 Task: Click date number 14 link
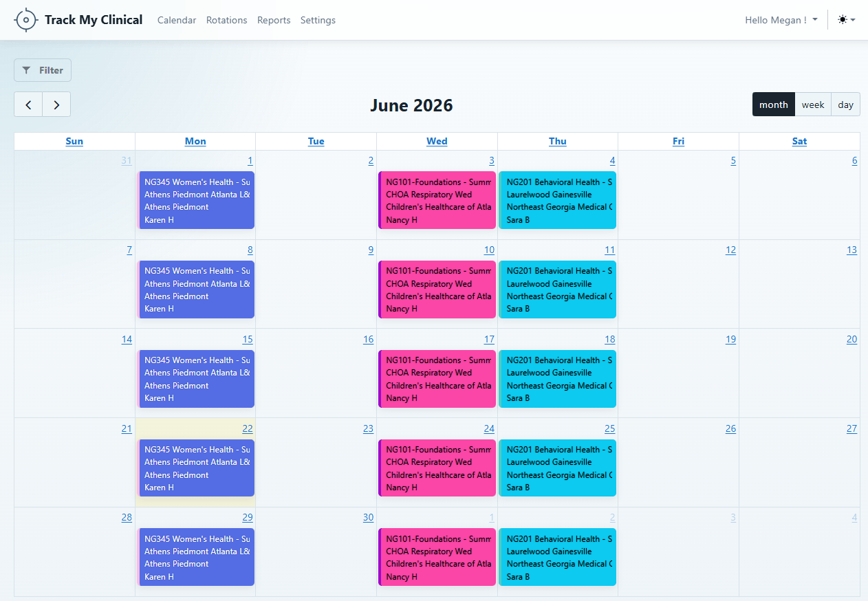(127, 340)
